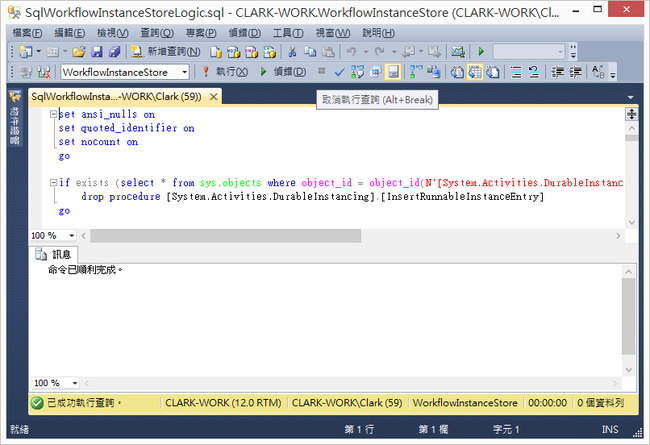Toggle Include Client Statistics
The height and width of the screenshot is (445, 650).
(x=434, y=72)
